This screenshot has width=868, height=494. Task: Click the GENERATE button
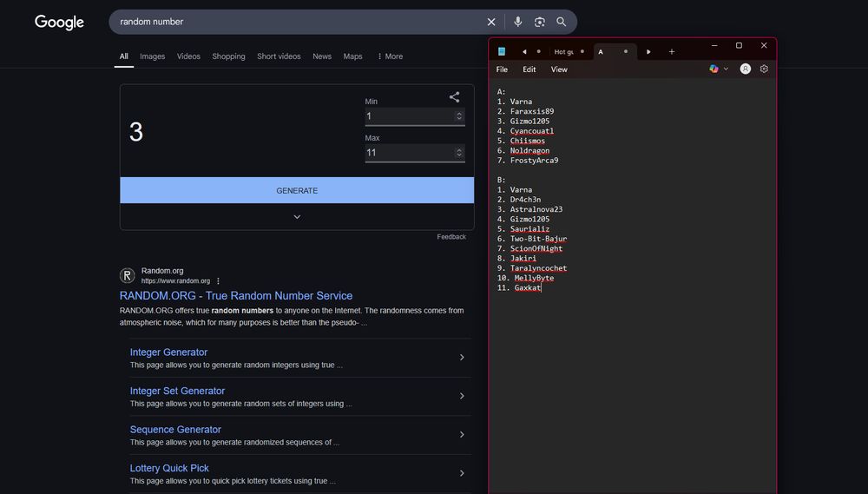click(297, 190)
